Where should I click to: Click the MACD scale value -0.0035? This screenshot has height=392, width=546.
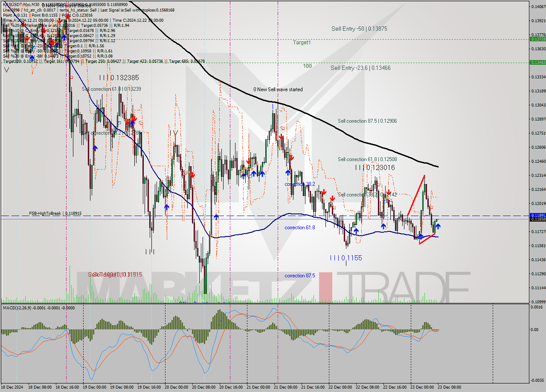537,380
